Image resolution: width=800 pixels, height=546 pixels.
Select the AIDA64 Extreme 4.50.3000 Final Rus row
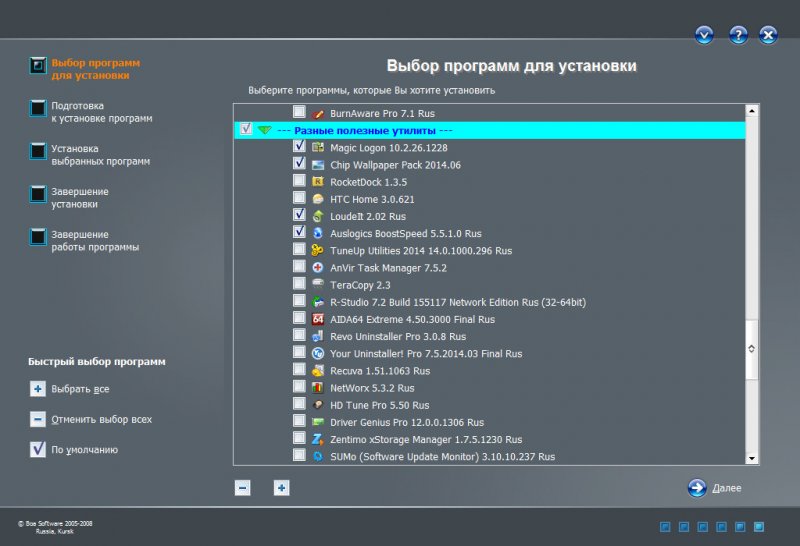point(489,319)
